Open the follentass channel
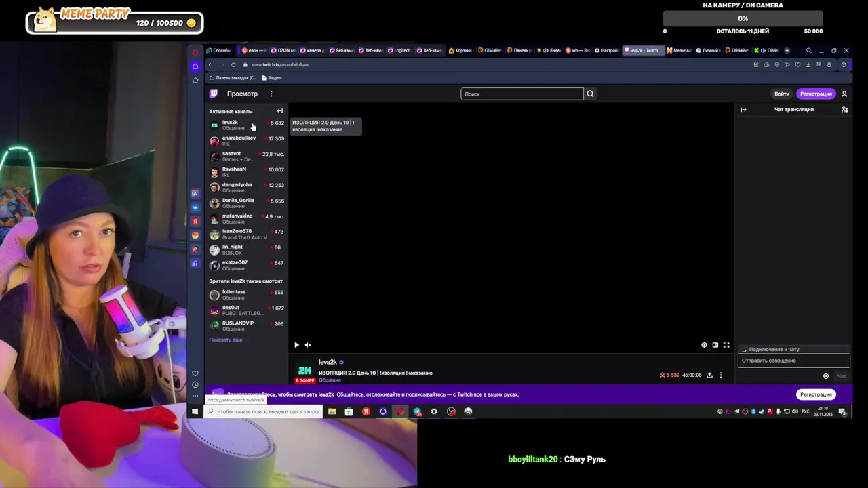This screenshot has width=868, height=488. tap(246, 295)
